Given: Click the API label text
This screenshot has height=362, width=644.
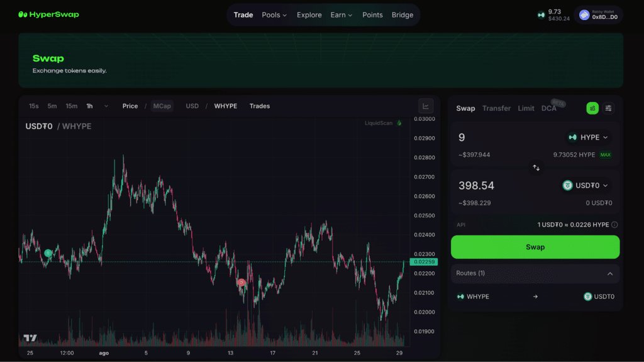Looking at the screenshot, I should 461,225.
